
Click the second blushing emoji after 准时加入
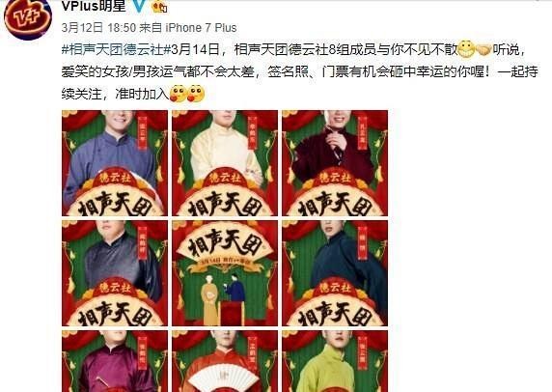point(196,94)
